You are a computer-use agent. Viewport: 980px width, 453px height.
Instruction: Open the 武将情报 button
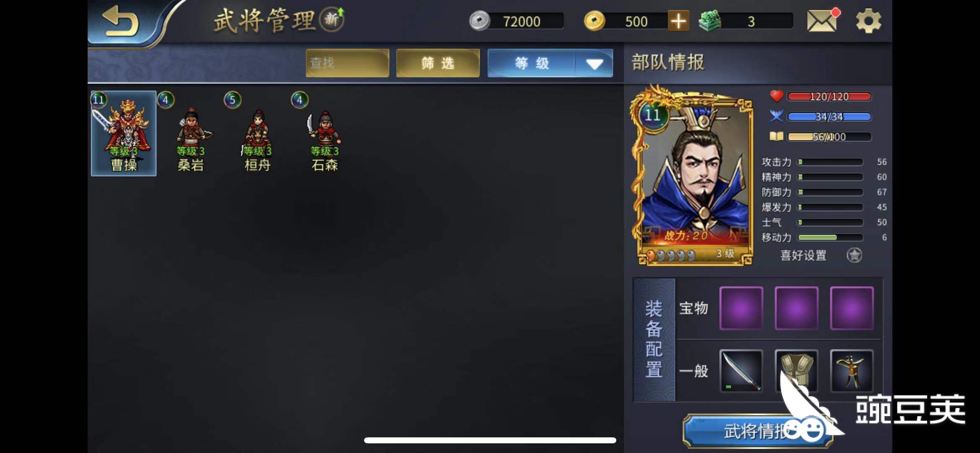coord(758,432)
